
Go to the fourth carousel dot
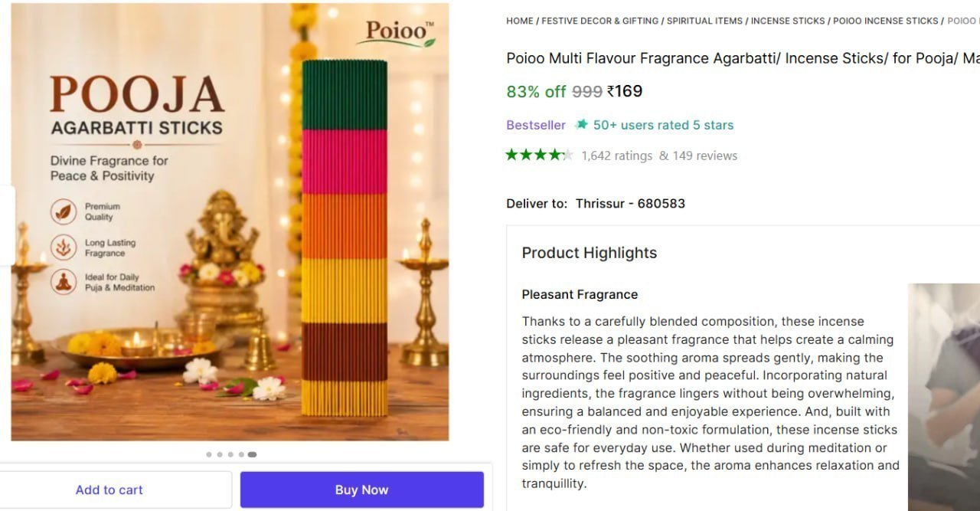[241, 454]
